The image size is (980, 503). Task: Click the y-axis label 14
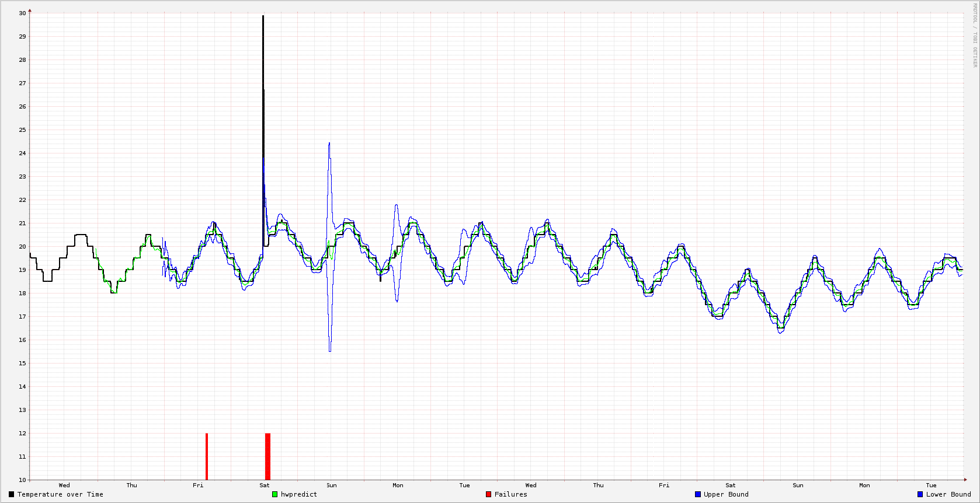click(x=22, y=386)
